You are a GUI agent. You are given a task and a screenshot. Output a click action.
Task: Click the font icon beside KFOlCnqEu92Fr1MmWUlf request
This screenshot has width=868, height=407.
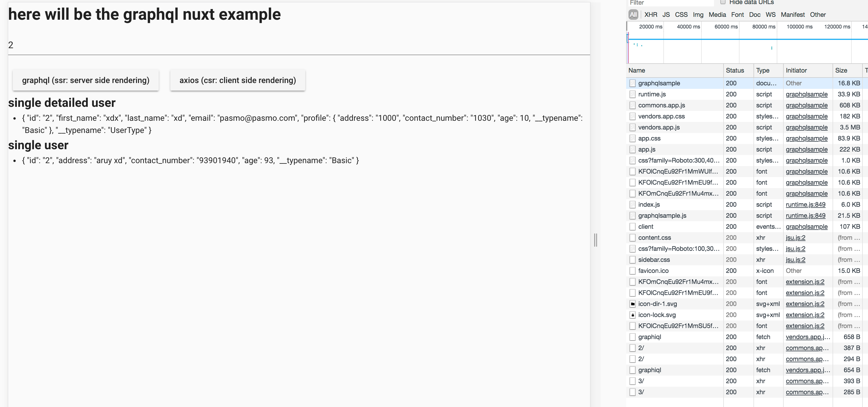[x=633, y=171]
